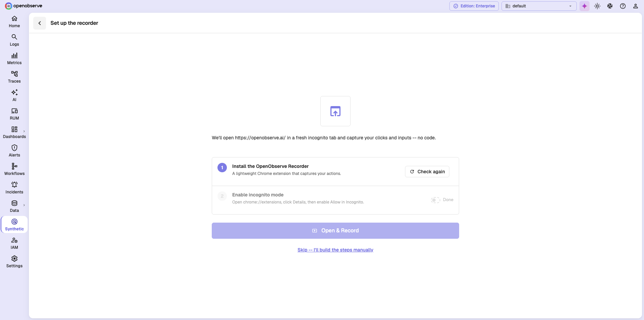Screen dimensions: 644x320
Task: Open the user profile menu
Action: click(x=636, y=6)
